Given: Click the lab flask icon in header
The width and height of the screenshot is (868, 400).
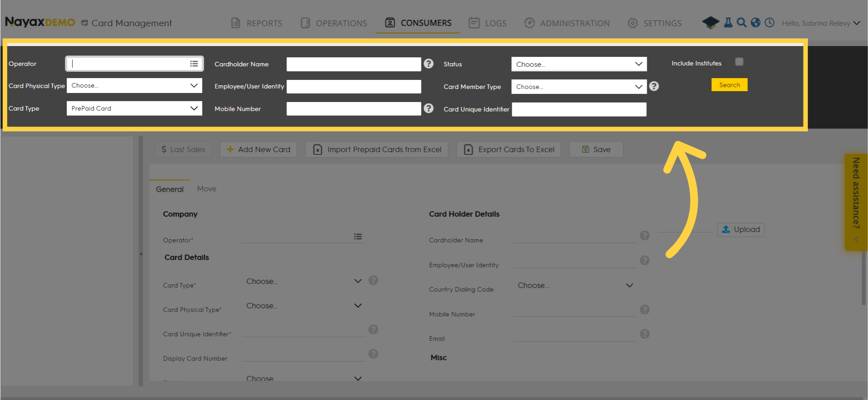Looking at the screenshot, I should click(x=728, y=23).
